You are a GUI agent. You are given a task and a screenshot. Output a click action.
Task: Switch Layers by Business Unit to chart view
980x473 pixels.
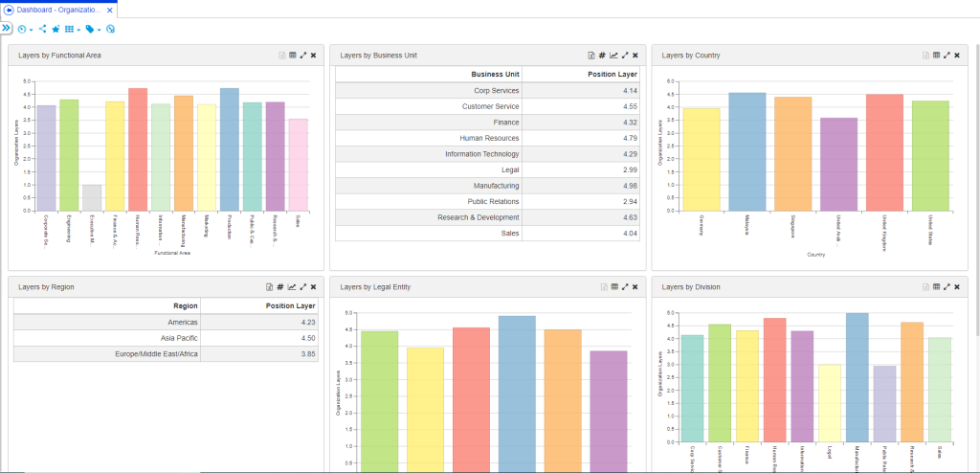[613, 56]
